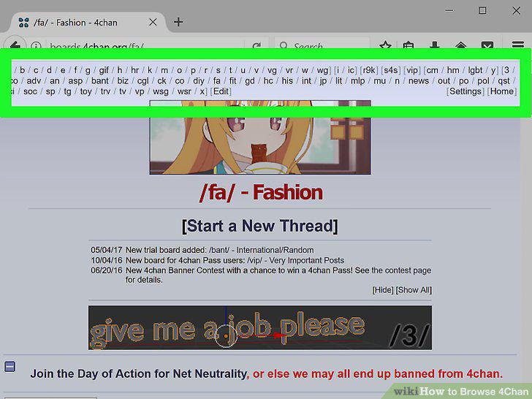This screenshot has width=532, height=399.
Task: Open the /out/ board link
Action: 444,80
